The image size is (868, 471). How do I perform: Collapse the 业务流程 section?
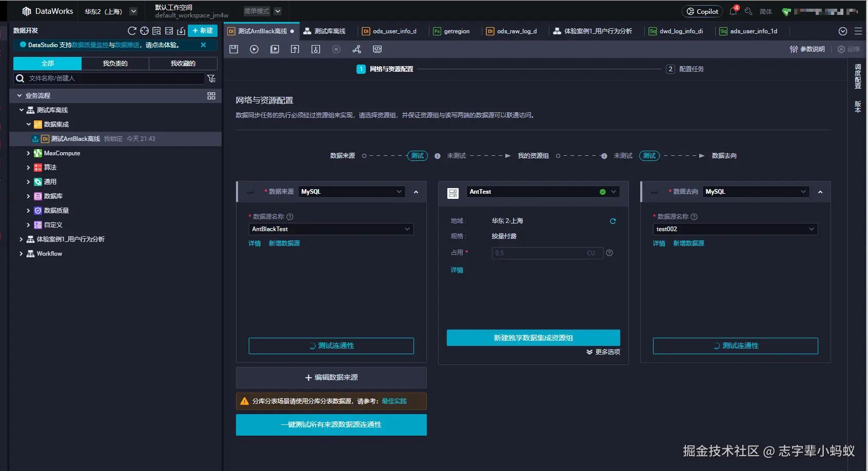[x=19, y=96]
